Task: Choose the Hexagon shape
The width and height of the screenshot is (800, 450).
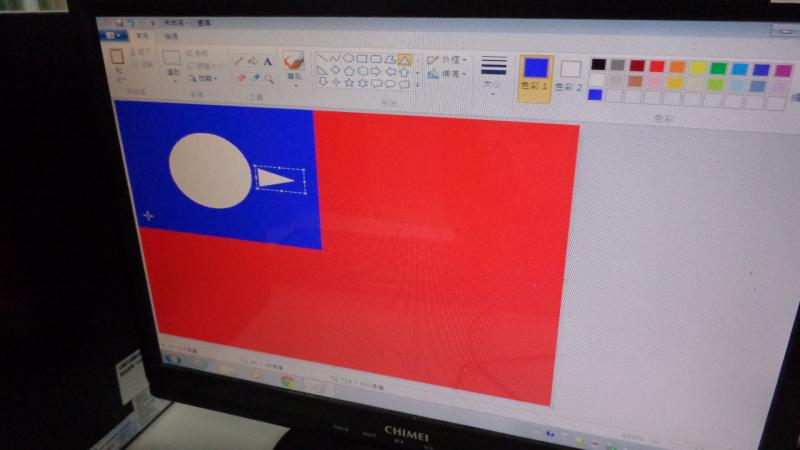Action: point(363,71)
